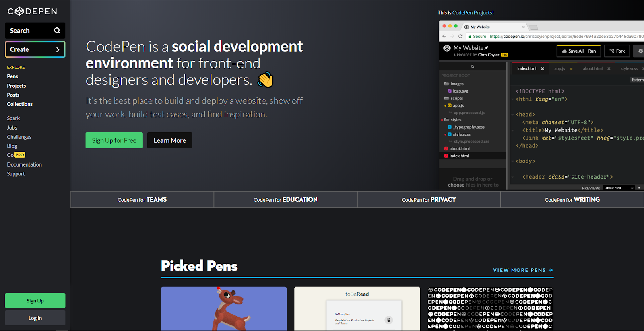This screenshot has width=644, height=331.
Task: Close the My Website browser tab
Action: coord(524,27)
